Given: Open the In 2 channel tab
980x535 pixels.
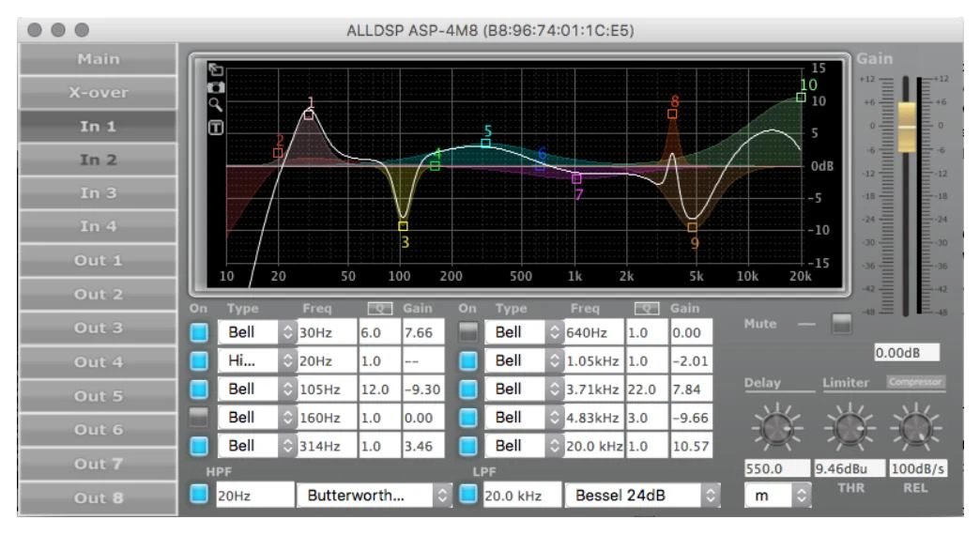Looking at the screenshot, I should [x=99, y=160].
